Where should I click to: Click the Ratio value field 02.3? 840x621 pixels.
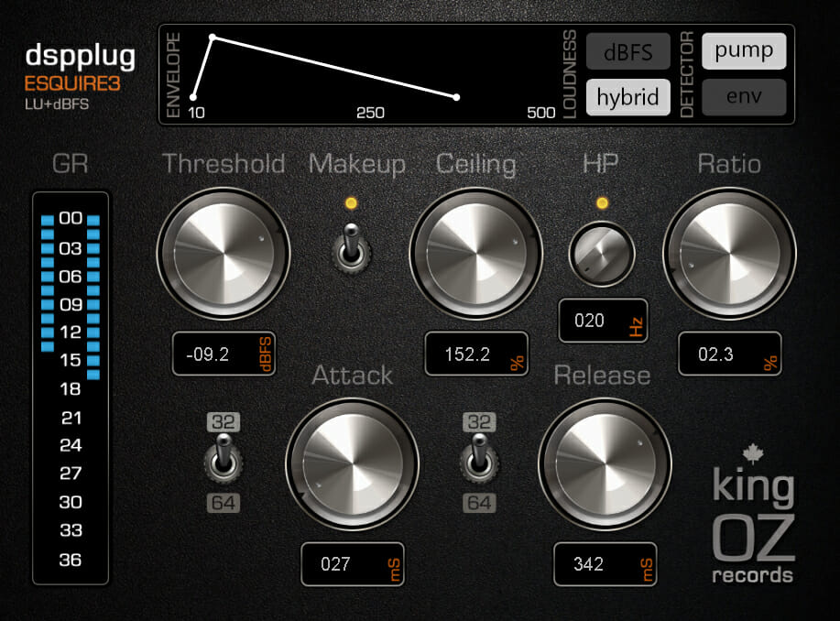pyautogui.click(x=729, y=353)
